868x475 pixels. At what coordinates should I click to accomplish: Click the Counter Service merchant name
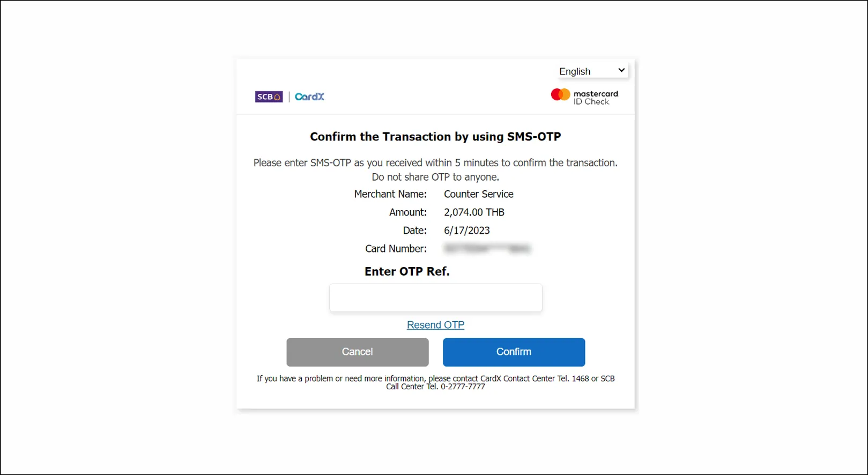[x=478, y=194]
